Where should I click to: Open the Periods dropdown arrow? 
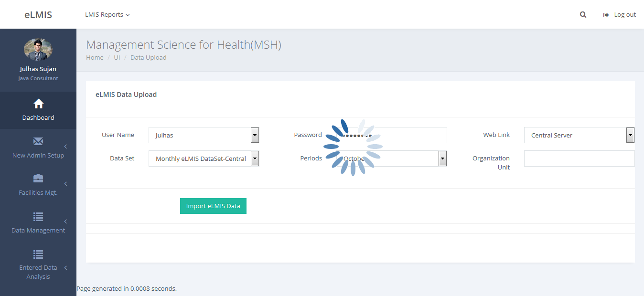(x=442, y=159)
